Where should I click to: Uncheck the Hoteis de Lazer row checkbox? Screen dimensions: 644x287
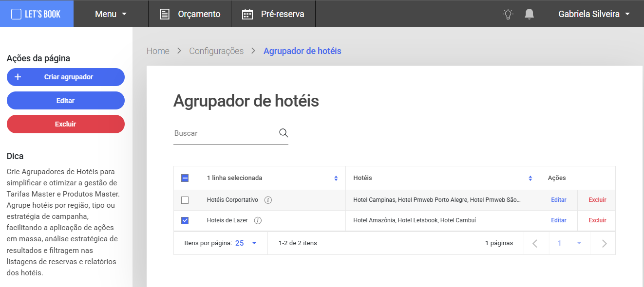coord(185,220)
